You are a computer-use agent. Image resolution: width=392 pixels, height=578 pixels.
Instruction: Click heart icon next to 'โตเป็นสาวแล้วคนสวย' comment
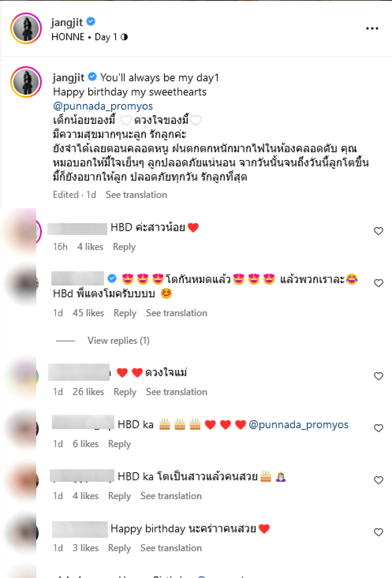click(x=378, y=480)
